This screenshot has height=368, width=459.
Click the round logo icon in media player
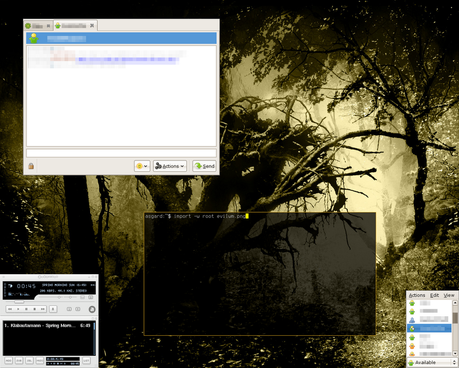click(x=92, y=309)
